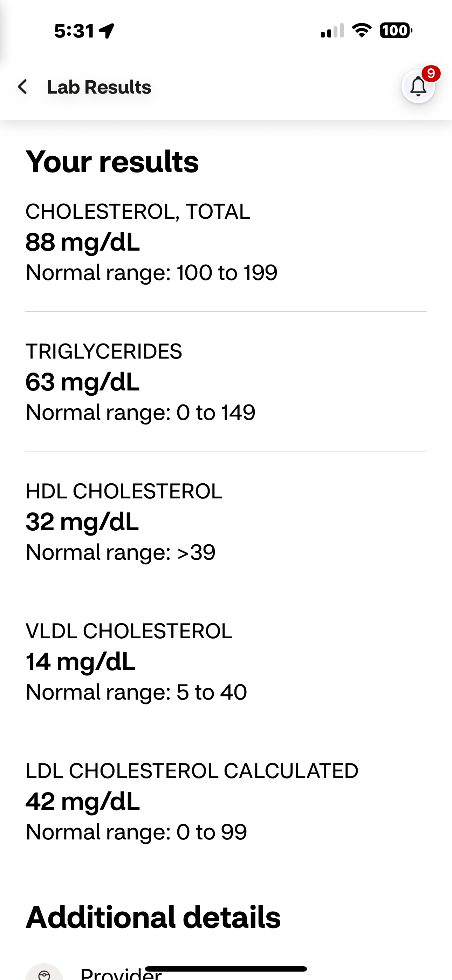Tap the red notification badge showing 9
452x980 pixels.
[431, 73]
